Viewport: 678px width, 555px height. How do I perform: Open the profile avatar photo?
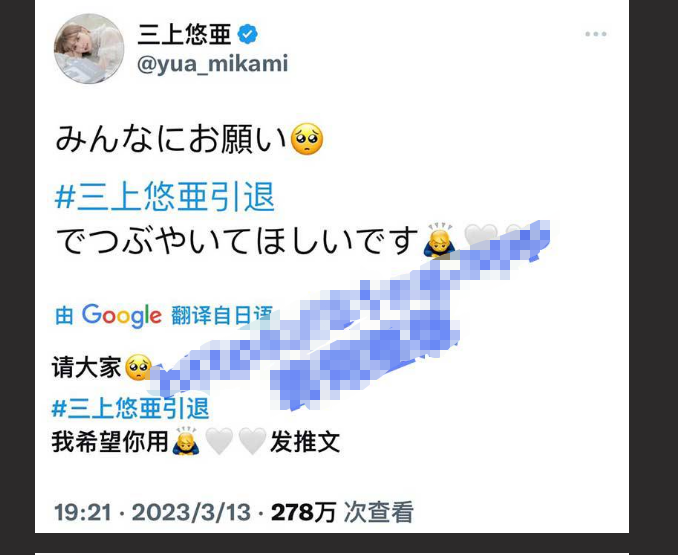(89, 48)
